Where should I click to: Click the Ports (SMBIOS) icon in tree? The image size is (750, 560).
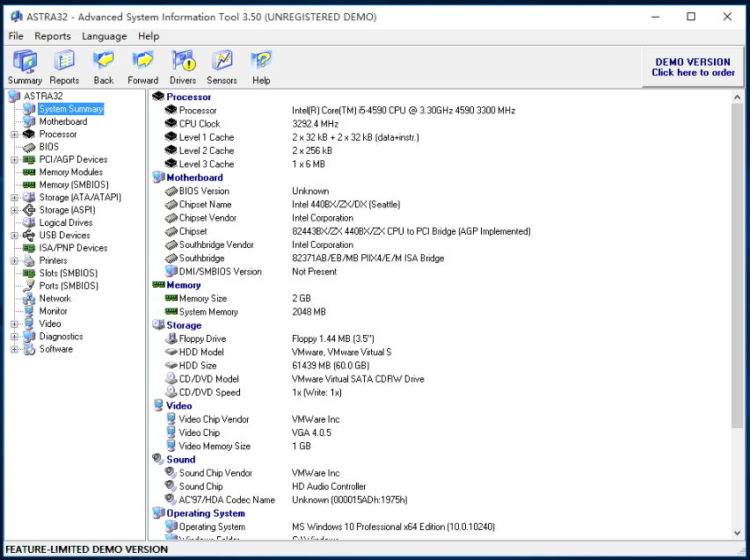coord(29,286)
